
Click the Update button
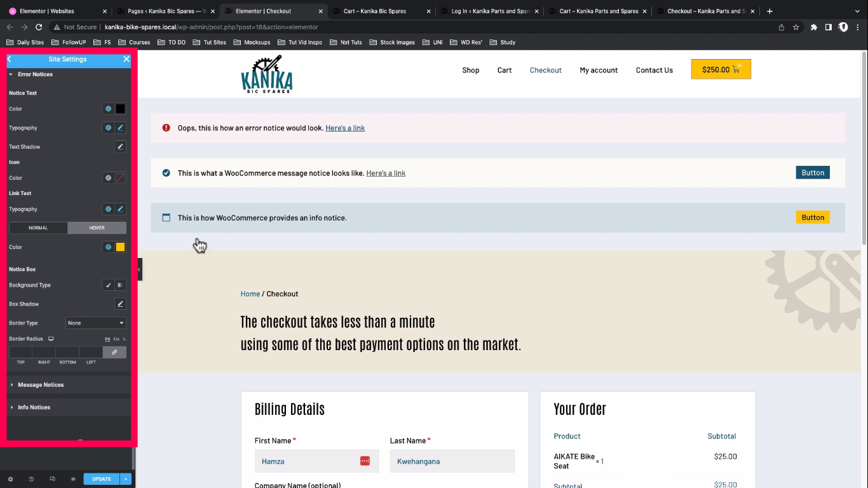pos(102,479)
